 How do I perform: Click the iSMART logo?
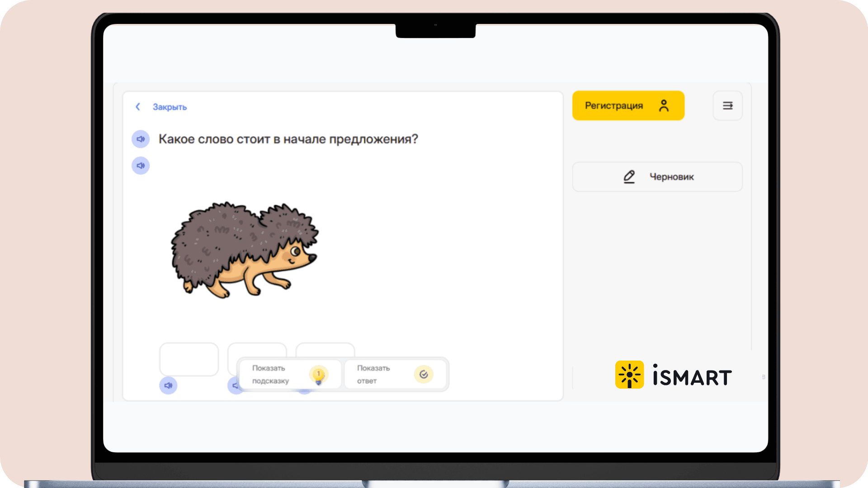[673, 375]
